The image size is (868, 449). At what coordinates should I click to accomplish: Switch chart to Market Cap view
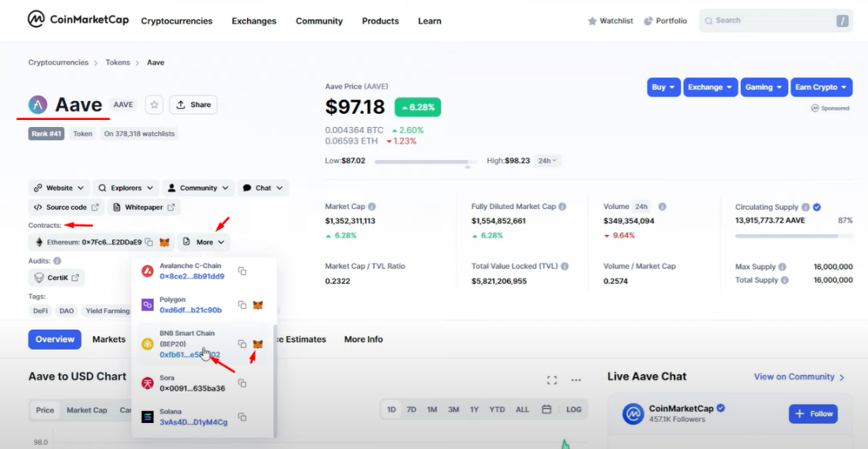pos(87,410)
